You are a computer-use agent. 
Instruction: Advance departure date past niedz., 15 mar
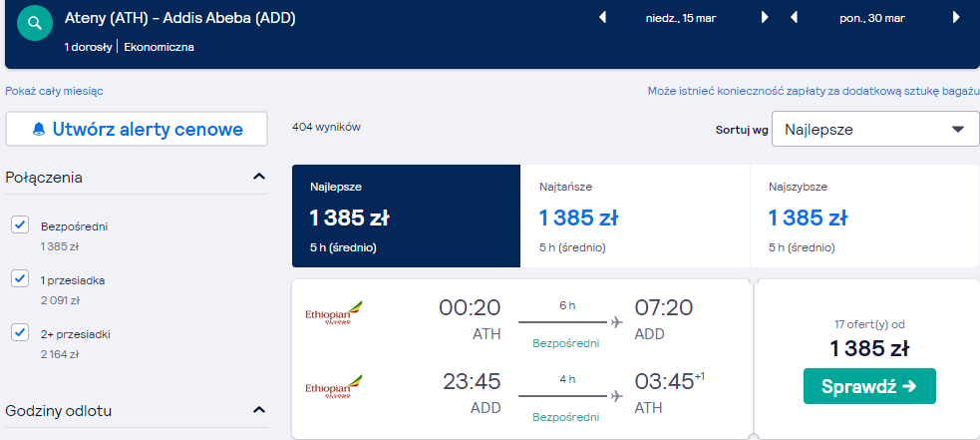tap(765, 18)
